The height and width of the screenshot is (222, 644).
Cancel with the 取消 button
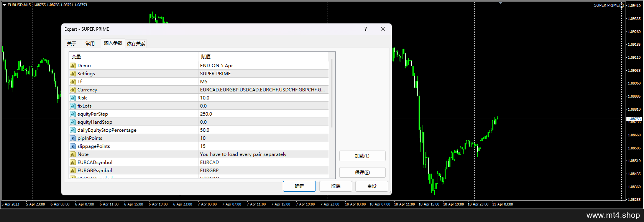pos(336,186)
